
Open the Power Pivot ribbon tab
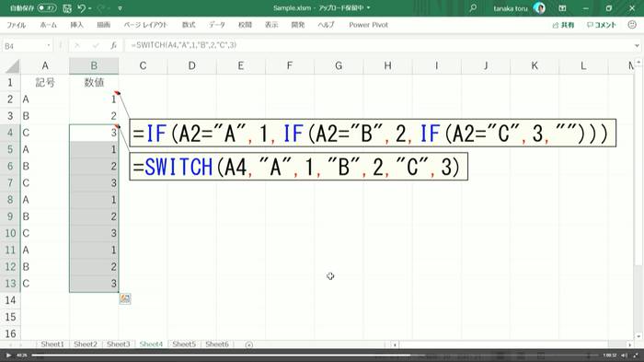tap(368, 25)
